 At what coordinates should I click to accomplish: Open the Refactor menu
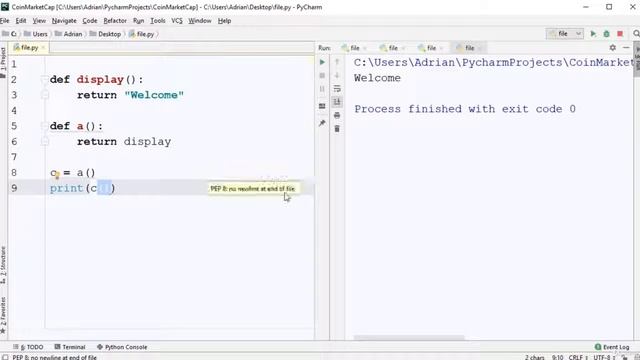pyautogui.click(x=115, y=21)
